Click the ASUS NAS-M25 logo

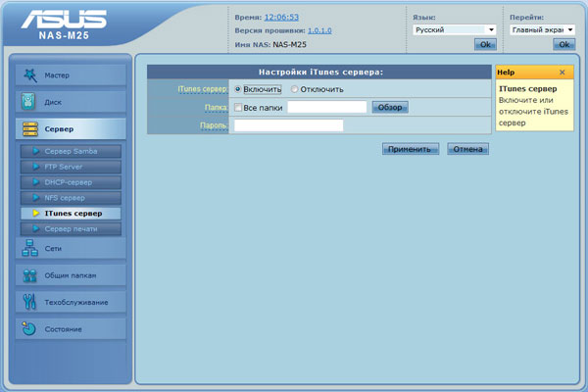click(64, 24)
